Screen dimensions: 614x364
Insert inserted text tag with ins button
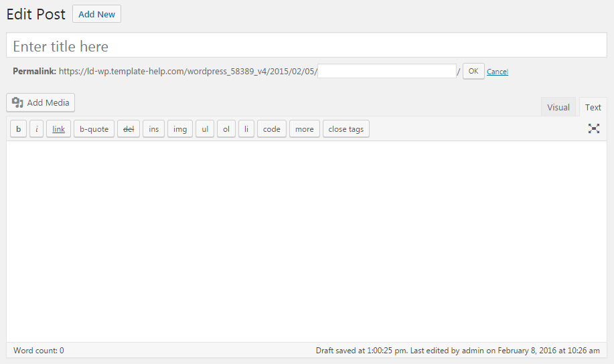point(153,128)
